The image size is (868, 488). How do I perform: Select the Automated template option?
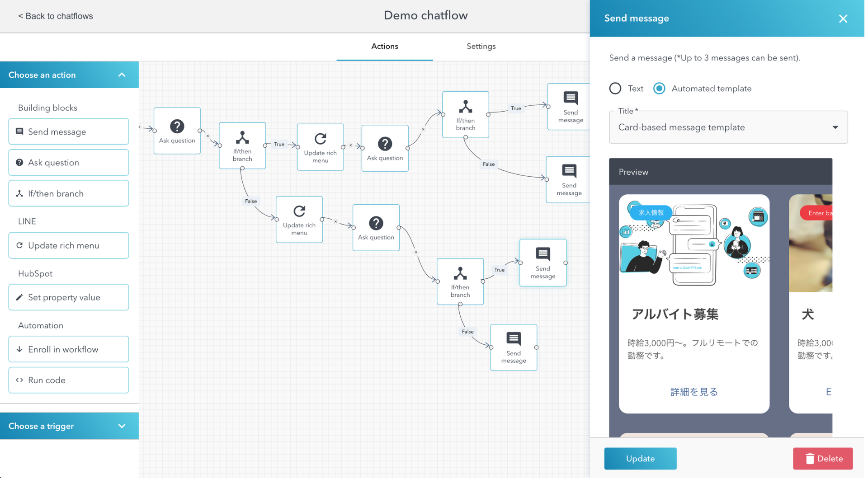click(x=659, y=88)
